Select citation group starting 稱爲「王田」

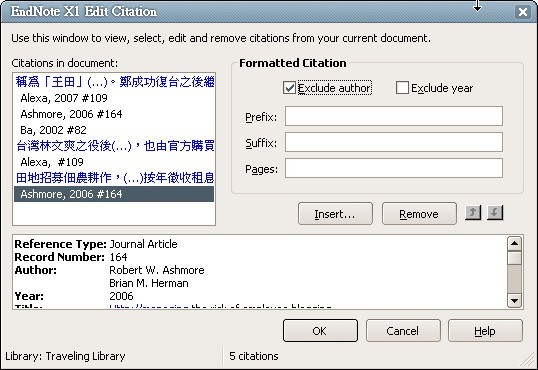click(x=115, y=82)
